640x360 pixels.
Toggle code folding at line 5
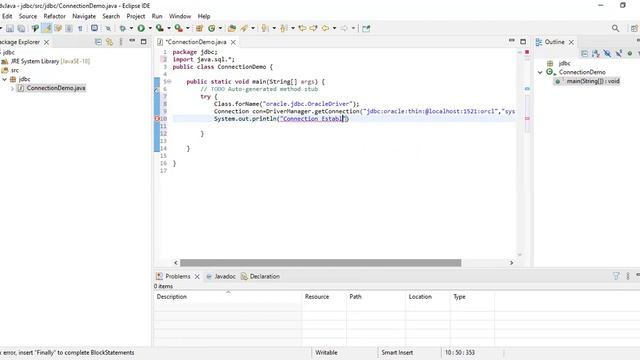coord(169,82)
